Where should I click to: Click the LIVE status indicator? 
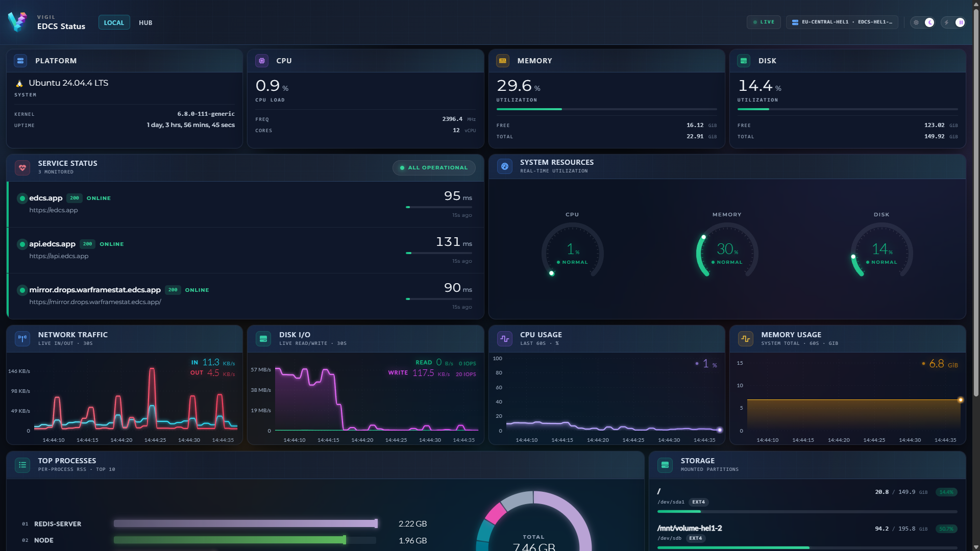(764, 22)
